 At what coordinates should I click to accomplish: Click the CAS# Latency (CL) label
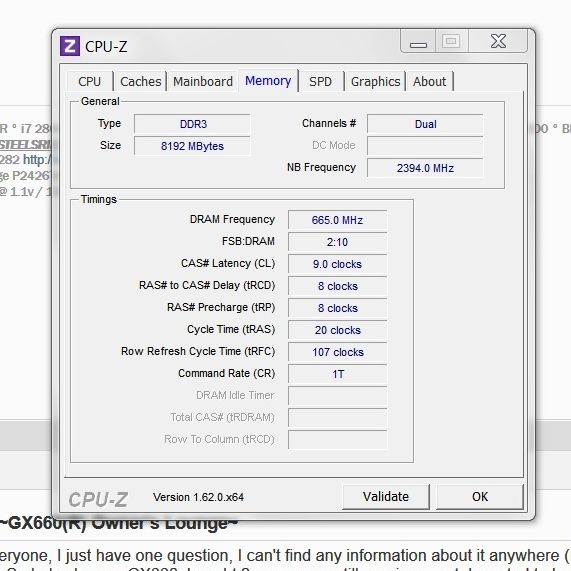(x=228, y=263)
